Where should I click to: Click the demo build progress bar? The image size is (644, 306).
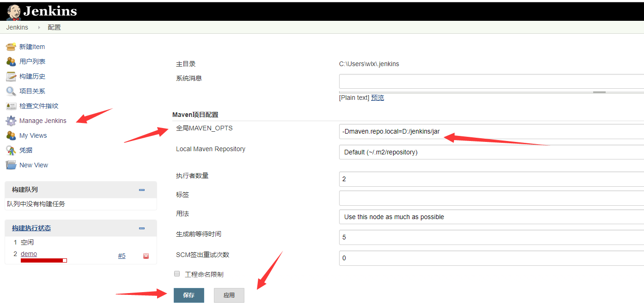(44, 261)
